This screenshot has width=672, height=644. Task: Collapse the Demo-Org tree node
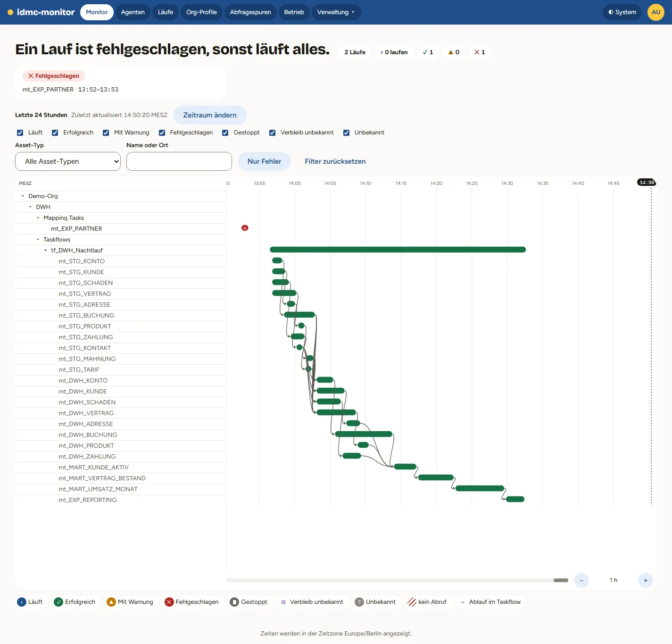(x=23, y=196)
